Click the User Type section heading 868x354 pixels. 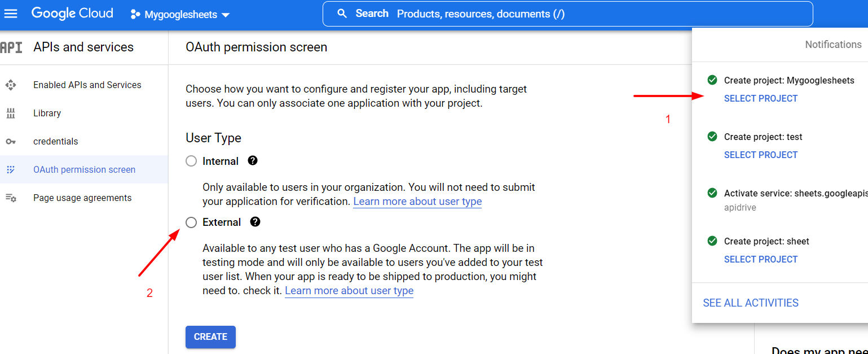point(213,138)
